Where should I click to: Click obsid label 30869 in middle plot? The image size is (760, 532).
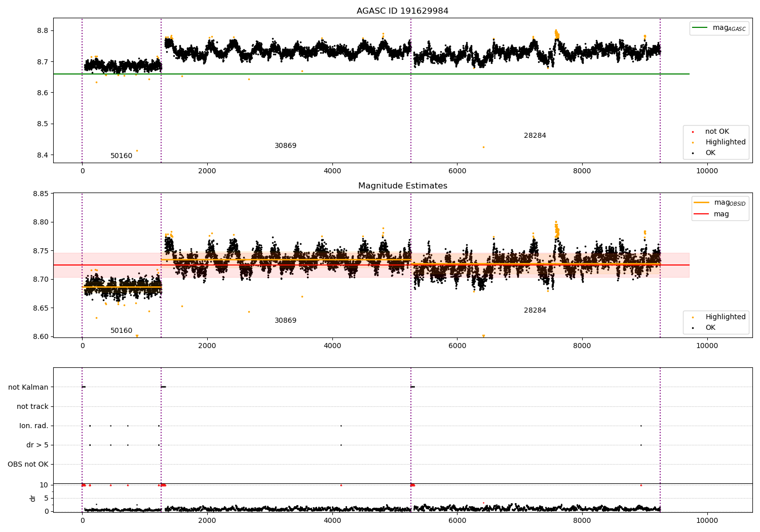pos(285,320)
